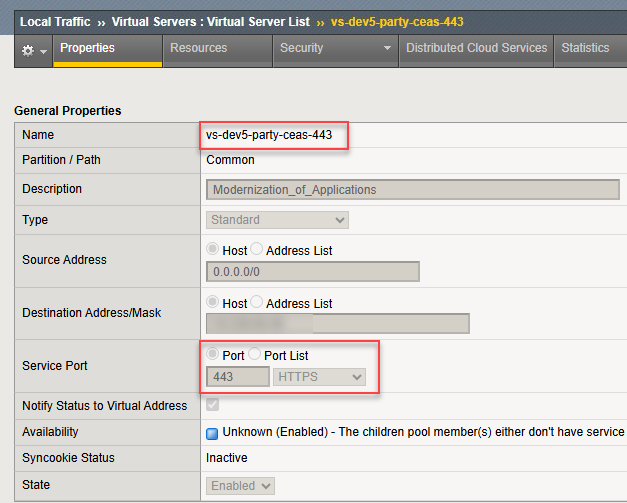Viewport: 627px width, 503px height.
Task: Open the Statistics tab
Action: tap(585, 48)
